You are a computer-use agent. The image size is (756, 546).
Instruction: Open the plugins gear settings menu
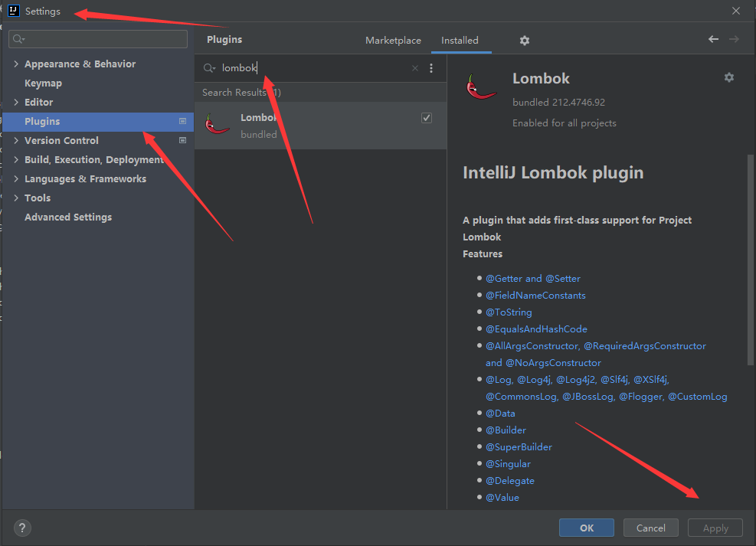[x=524, y=41]
